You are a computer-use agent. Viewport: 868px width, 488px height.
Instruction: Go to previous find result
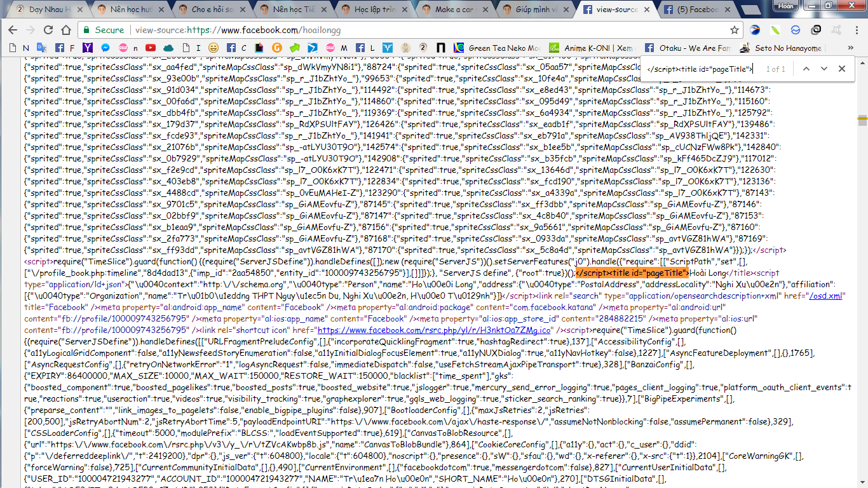(x=806, y=69)
